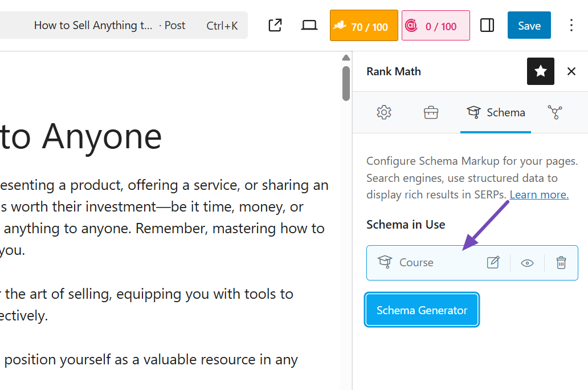Pin Rank Math with the star icon

pos(540,71)
